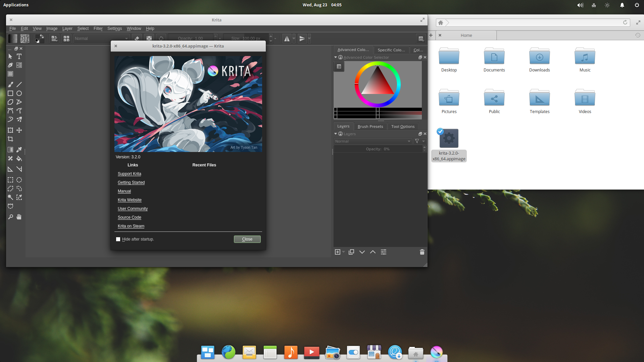Toggle Eraser mode in toolbar
The image size is (644, 362).
(x=137, y=39)
